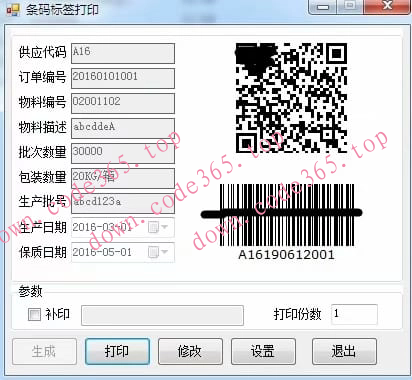412x380 pixels.
Task: Click the disabled 生成 generate button
Action: coord(44,351)
